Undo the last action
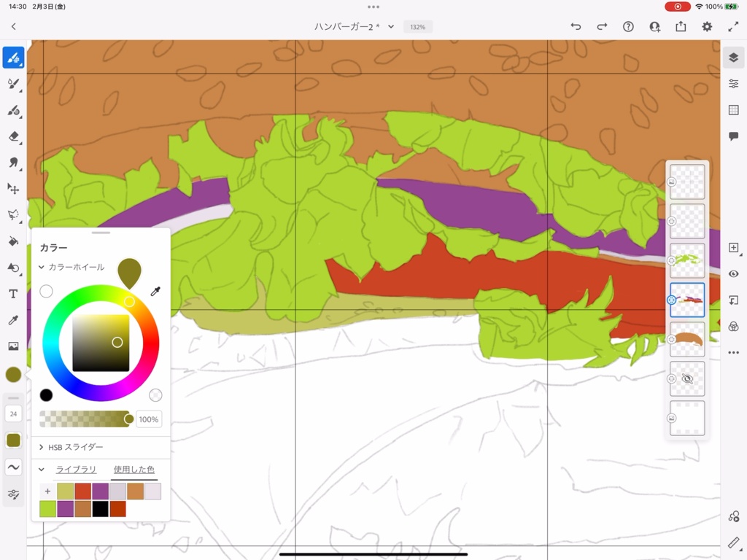747x560 pixels. (x=576, y=27)
